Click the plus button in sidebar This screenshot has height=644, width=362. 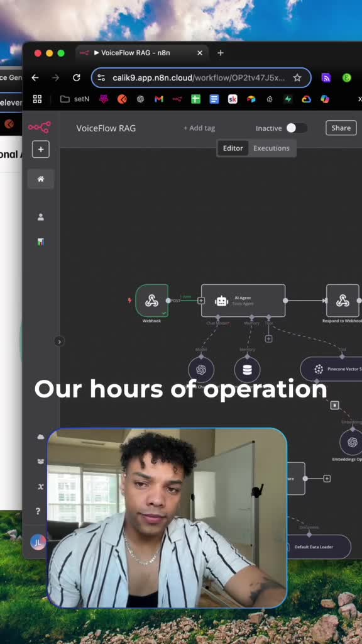(41, 149)
